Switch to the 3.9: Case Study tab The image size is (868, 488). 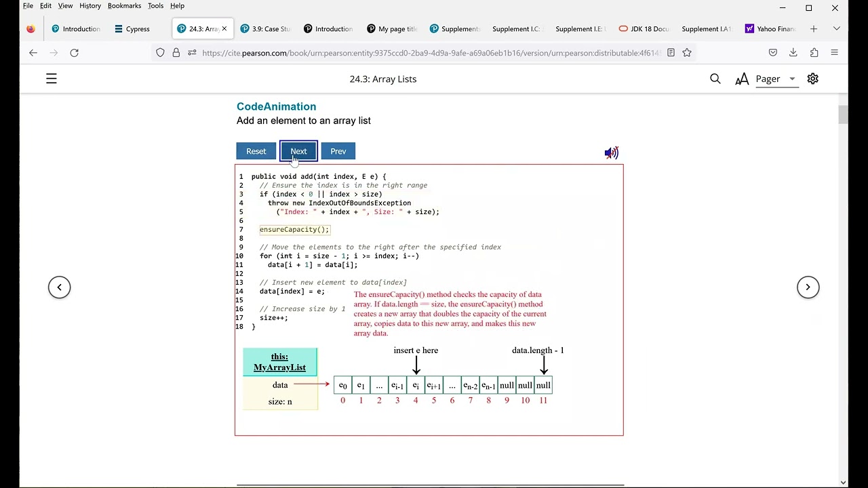click(x=265, y=29)
